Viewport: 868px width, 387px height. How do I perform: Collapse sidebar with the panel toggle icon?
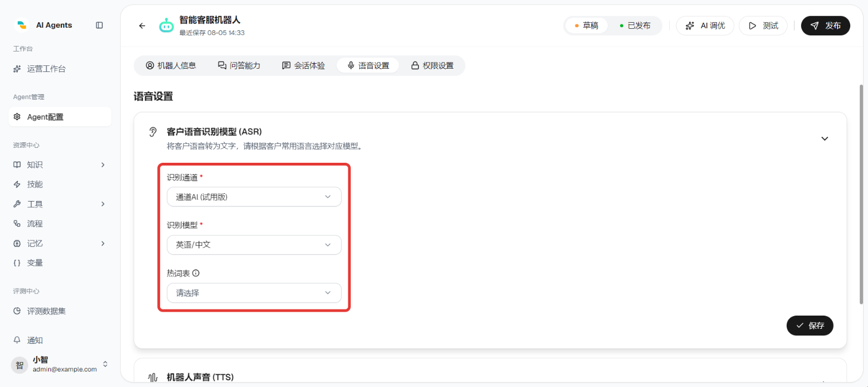100,25
